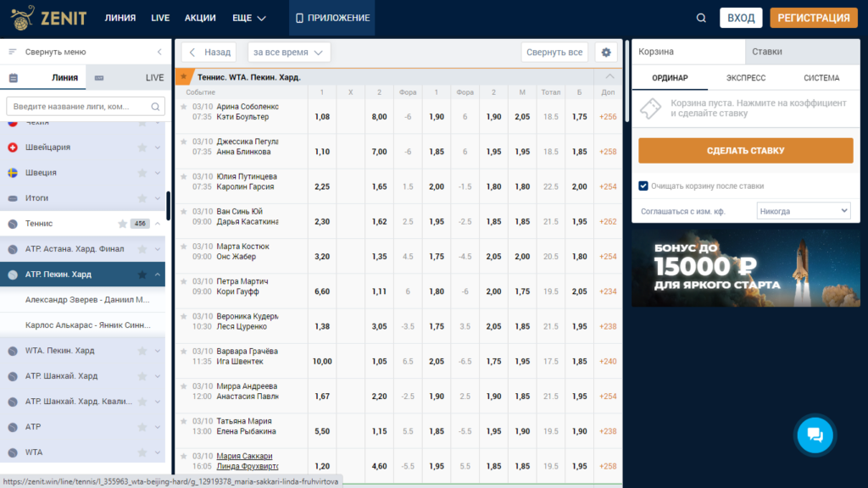Favorite the WTA. Пекин. Хард star
Screen dimensions: 868x488
coord(142,351)
